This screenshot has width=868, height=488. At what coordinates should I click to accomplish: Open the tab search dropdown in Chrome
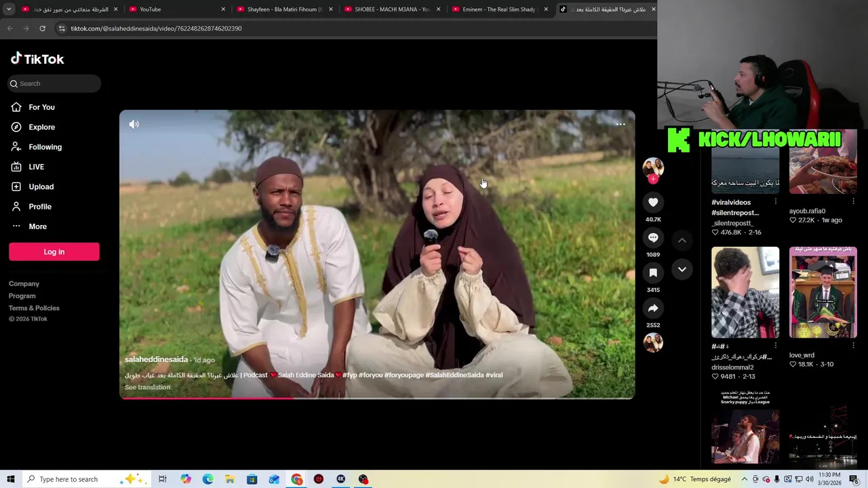[x=9, y=9]
